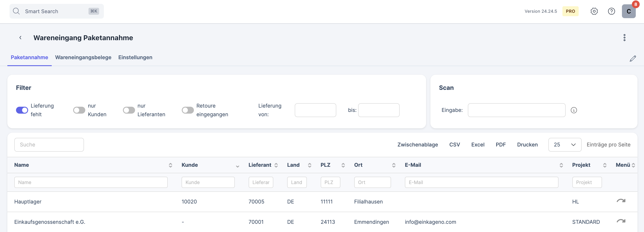This screenshot has height=232, width=644.
Task: Turn on Retoure eingegangen toggle
Action: (x=187, y=110)
